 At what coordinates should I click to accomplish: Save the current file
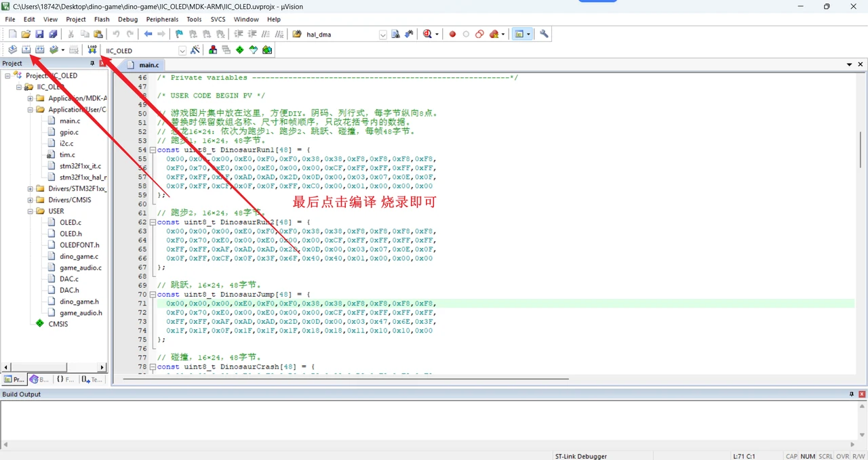pyautogui.click(x=39, y=35)
